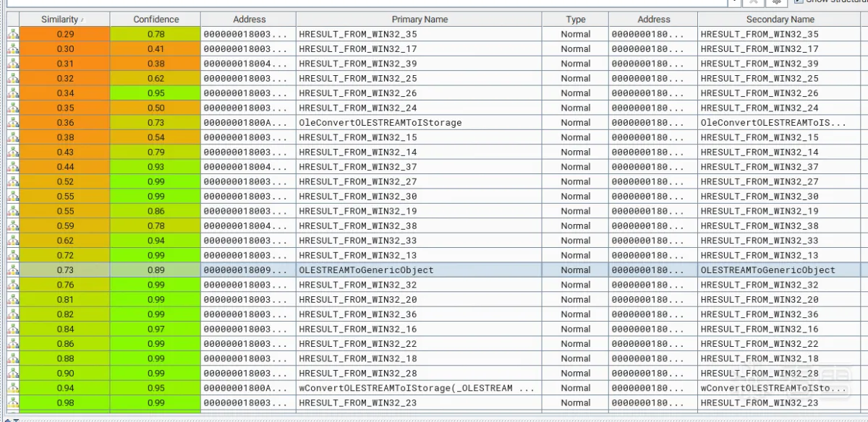Select confidence value 0.86
This screenshot has height=422, width=868.
pos(156,211)
